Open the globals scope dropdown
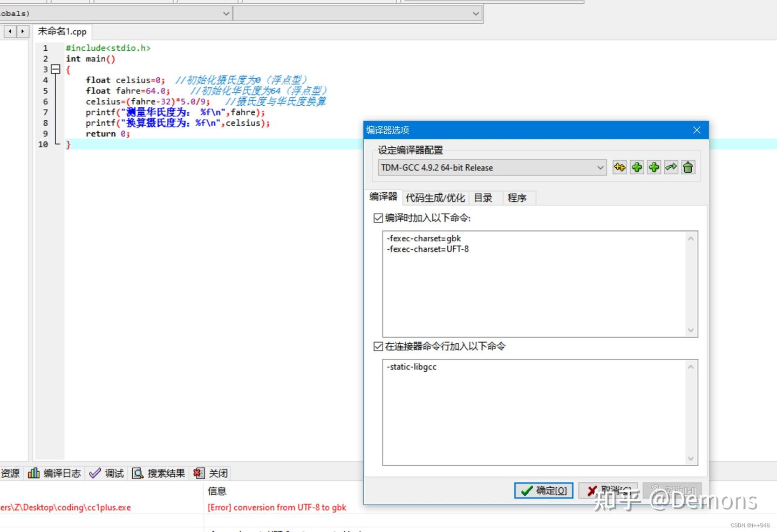The width and height of the screenshot is (777, 532). point(226,13)
